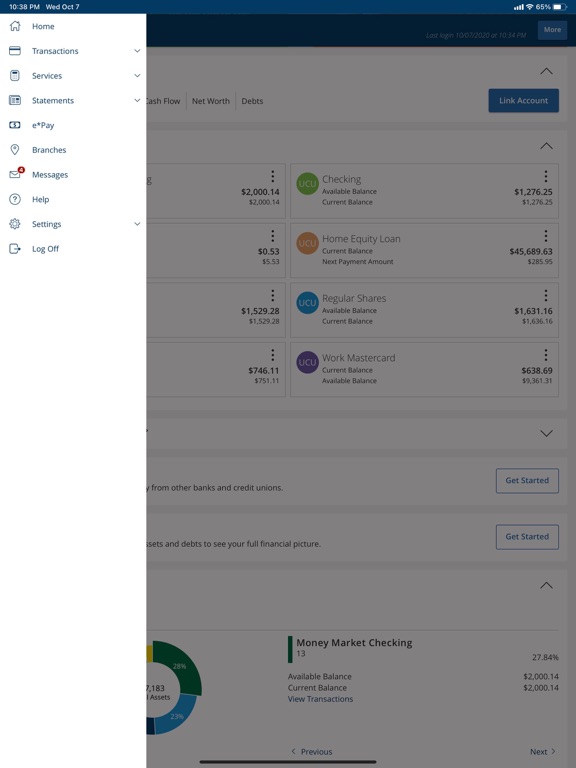Select the blue 23% donut chart segment
The height and width of the screenshot is (768, 576).
click(178, 714)
